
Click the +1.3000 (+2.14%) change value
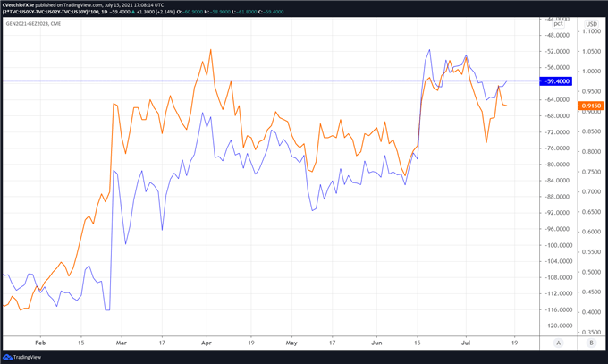click(x=156, y=12)
